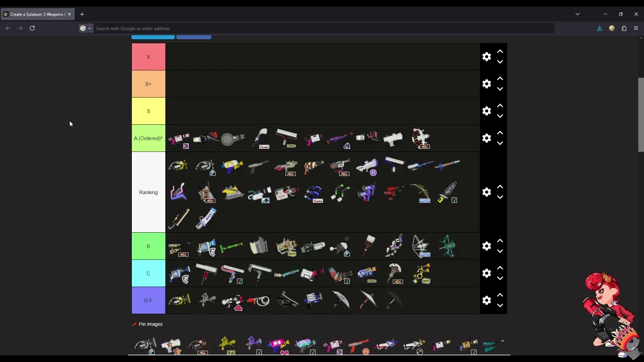Move S+ tier row up
This screenshot has width=644, height=362.
pyautogui.click(x=500, y=78)
